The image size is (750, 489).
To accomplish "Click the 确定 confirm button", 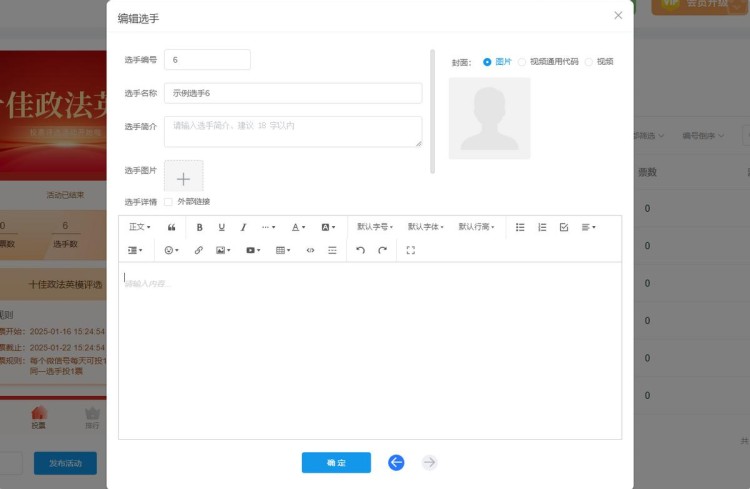I will [x=336, y=462].
